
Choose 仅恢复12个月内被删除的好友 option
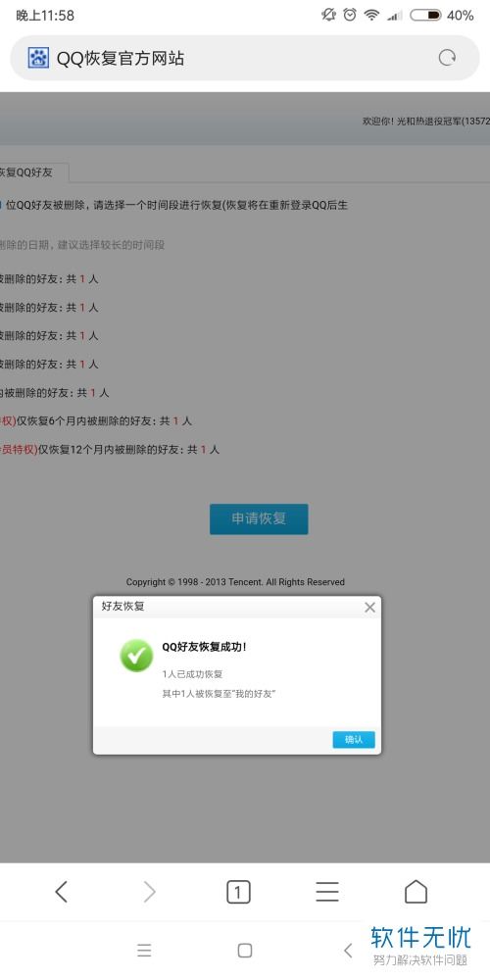click(x=110, y=450)
